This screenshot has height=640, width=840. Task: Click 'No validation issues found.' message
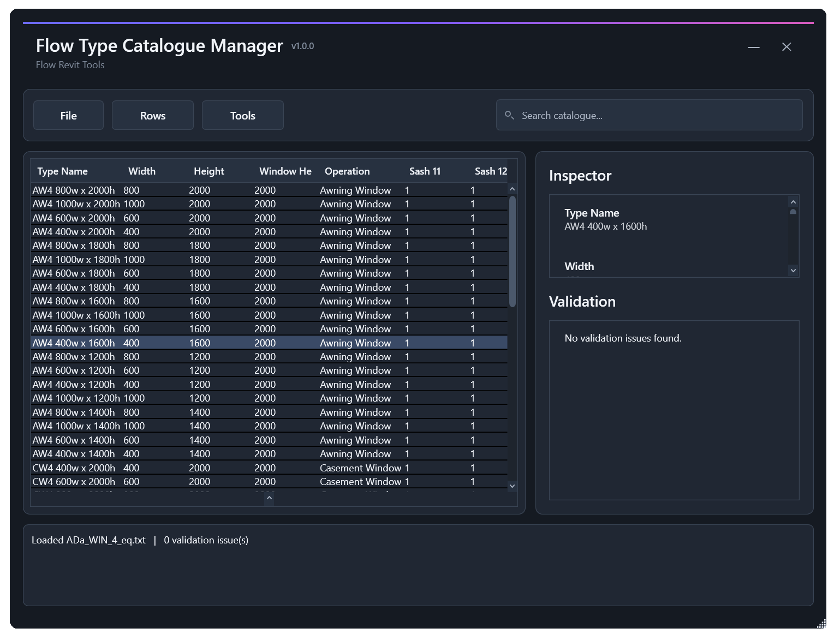(623, 338)
